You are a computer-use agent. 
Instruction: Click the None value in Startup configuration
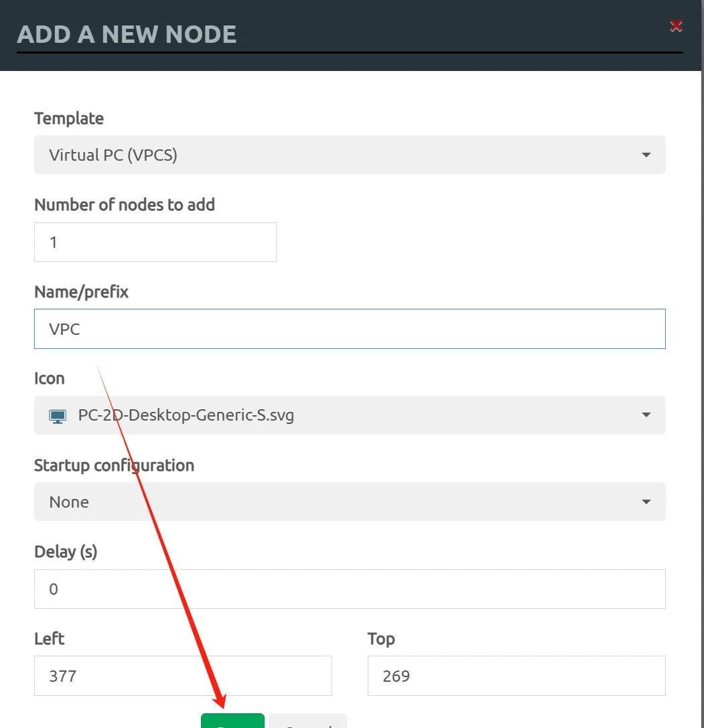pyautogui.click(x=69, y=502)
